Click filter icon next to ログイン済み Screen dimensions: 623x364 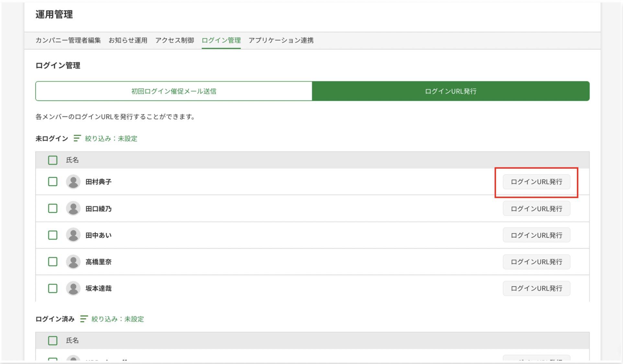[x=84, y=319]
